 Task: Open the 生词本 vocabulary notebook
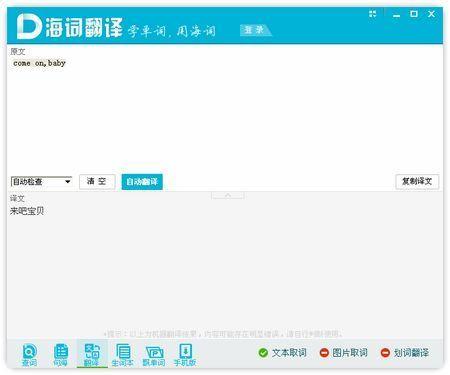pos(123,355)
